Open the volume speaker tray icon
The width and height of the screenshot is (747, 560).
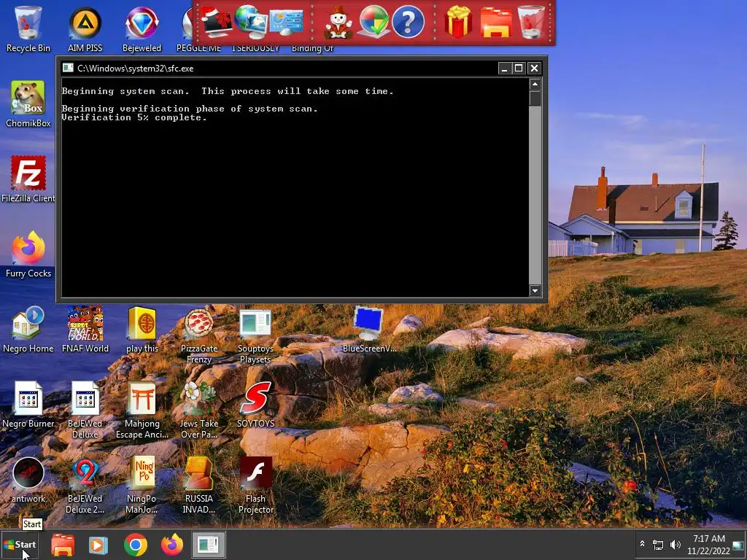[x=675, y=544]
